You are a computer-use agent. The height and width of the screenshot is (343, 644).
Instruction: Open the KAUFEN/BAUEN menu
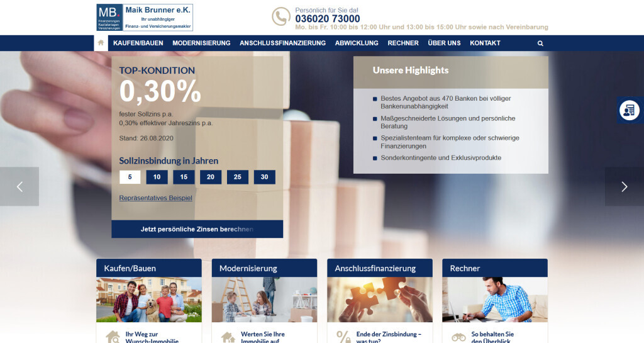pos(138,43)
